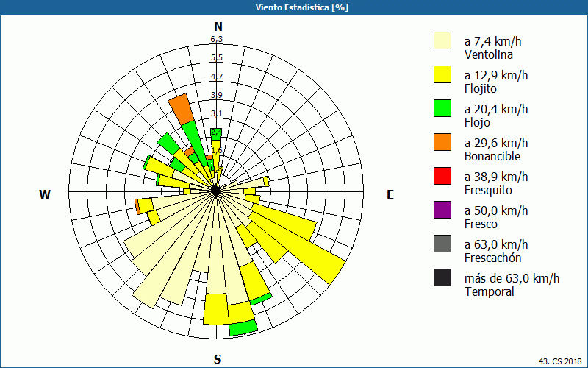Click the 'Fresco' legend label
Viewport: 588px width, 368px height.
click(481, 224)
